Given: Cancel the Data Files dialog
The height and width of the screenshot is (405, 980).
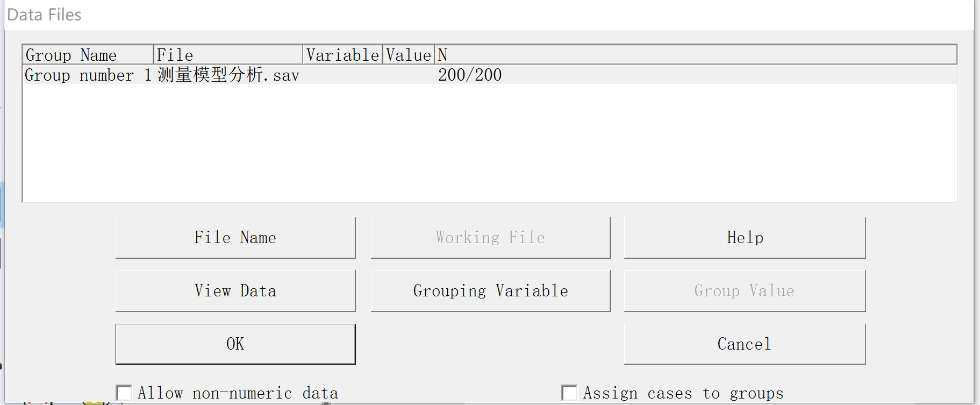Looking at the screenshot, I should pos(745,344).
